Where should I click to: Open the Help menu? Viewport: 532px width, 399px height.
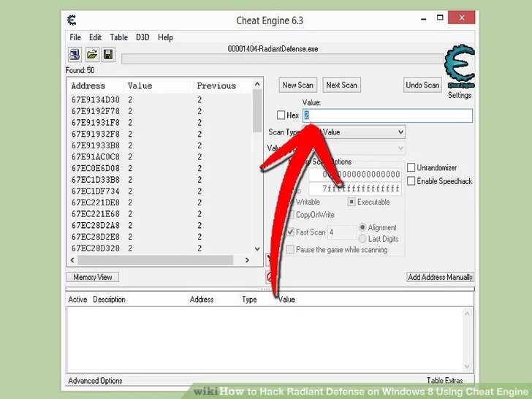[165, 37]
